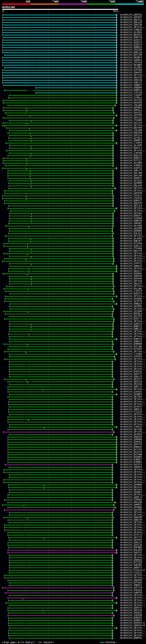Open hit UniRef100_B4KZ02
Image resolution: width=146 pixels, height=644 pixels.
point(131,552)
